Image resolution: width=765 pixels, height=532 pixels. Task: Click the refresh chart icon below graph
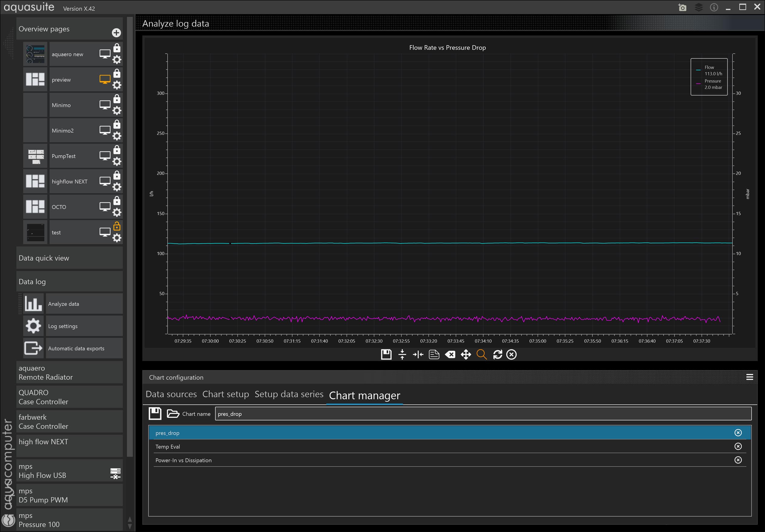pos(497,354)
